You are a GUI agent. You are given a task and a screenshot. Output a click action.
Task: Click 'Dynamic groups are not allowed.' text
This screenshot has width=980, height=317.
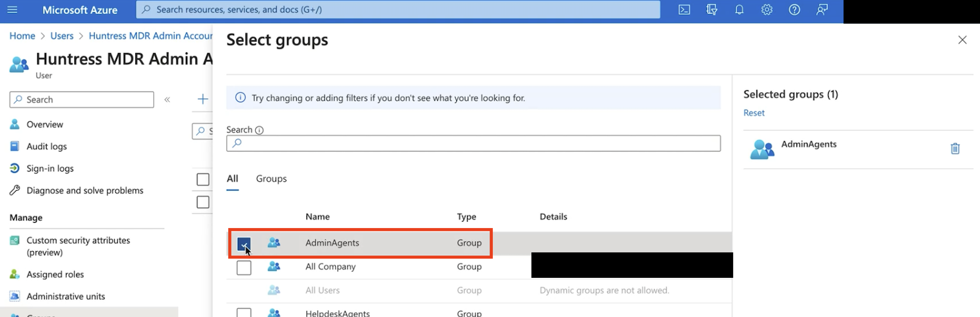(x=604, y=290)
